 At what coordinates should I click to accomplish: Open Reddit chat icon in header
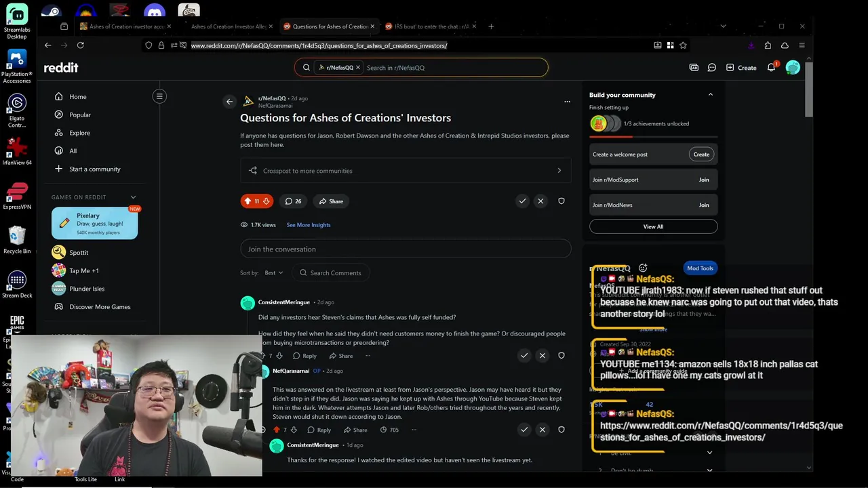click(x=712, y=68)
